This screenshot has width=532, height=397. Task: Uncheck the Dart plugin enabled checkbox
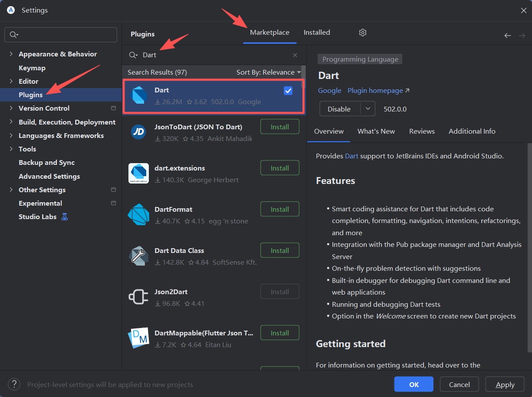(x=288, y=91)
